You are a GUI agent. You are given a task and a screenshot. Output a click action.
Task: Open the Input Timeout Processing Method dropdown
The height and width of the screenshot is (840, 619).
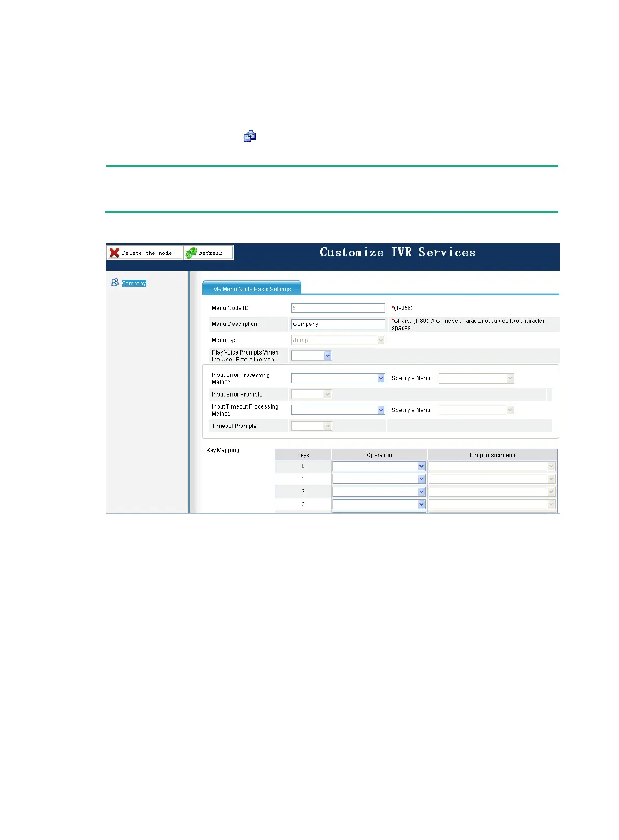pyautogui.click(x=338, y=410)
